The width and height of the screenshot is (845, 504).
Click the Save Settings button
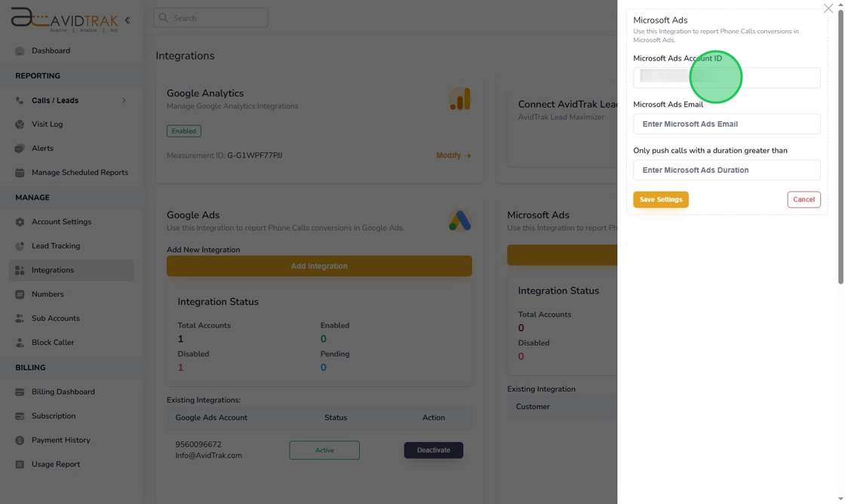click(x=661, y=199)
